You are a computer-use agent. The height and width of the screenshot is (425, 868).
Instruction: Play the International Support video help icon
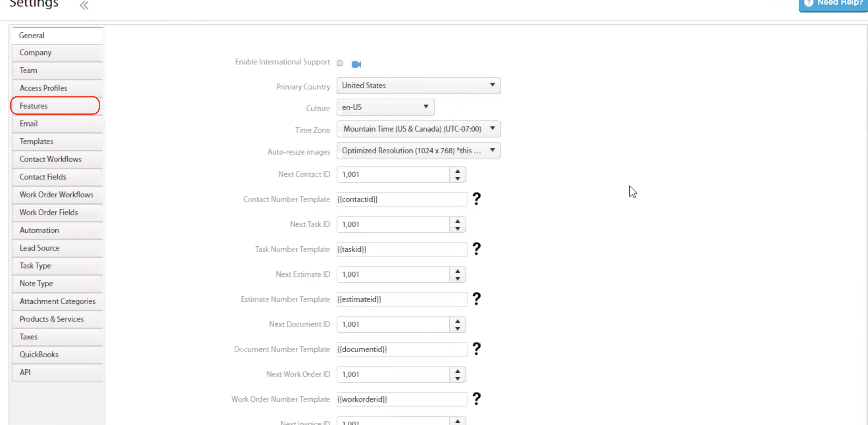click(x=356, y=64)
